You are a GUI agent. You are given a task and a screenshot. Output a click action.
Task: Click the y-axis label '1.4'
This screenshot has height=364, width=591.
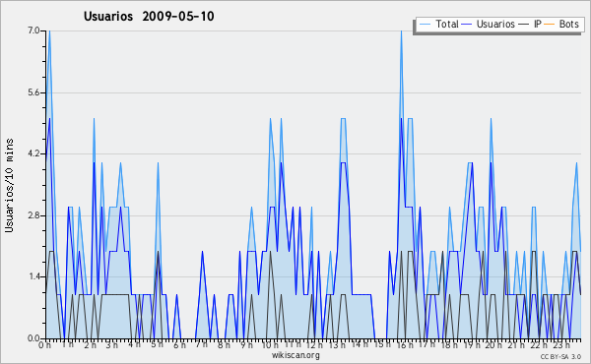[x=33, y=276]
